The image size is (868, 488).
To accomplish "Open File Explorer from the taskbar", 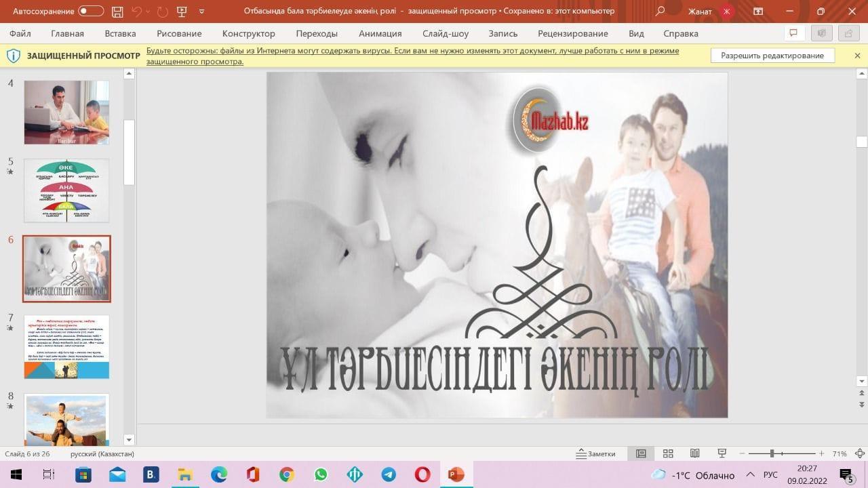I will (184, 474).
